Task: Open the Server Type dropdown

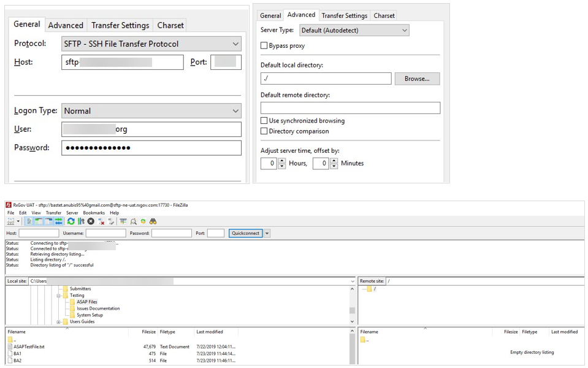Action: point(354,31)
